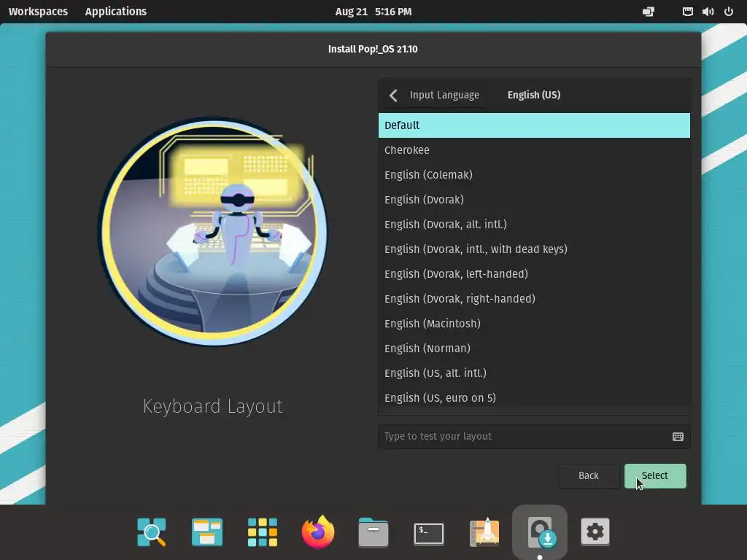The width and height of the screenshot is (747, 560).
Task: Open the Workspaces menu in top bar
Action: coord(38,12)
